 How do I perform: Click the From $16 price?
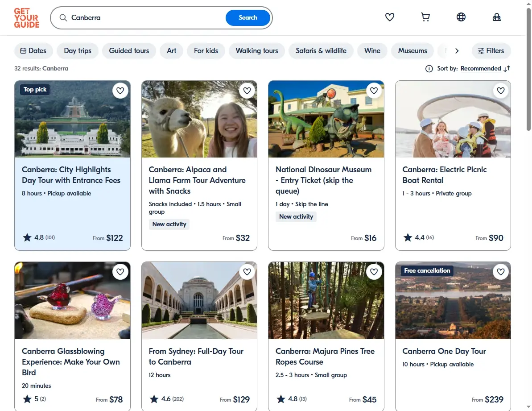[x=364, y=238]
